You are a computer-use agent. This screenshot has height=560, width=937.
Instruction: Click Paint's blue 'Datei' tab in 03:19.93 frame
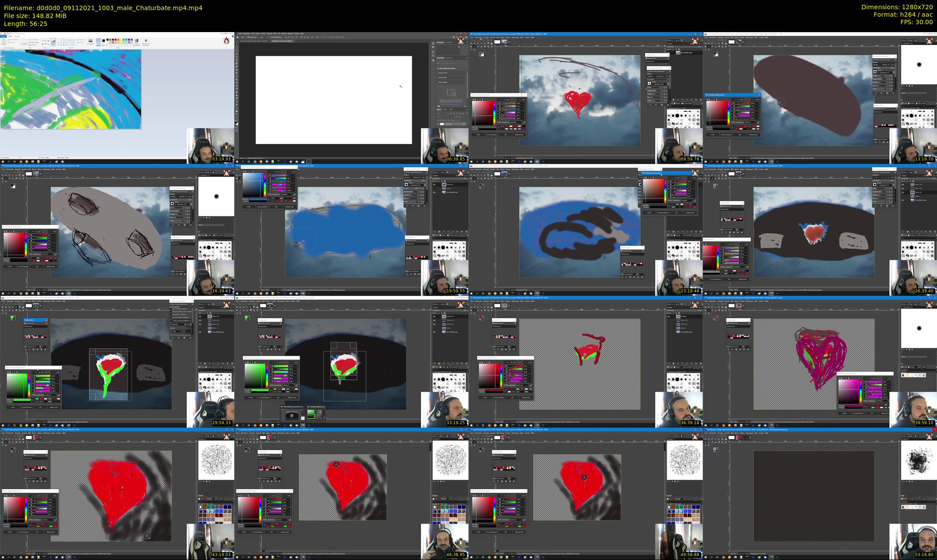[x=3, y=36]
